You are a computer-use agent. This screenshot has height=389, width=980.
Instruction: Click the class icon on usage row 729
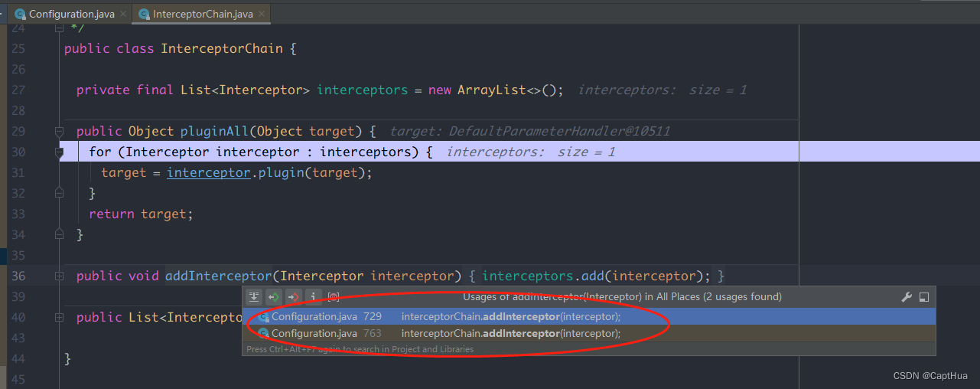[264, 316]
